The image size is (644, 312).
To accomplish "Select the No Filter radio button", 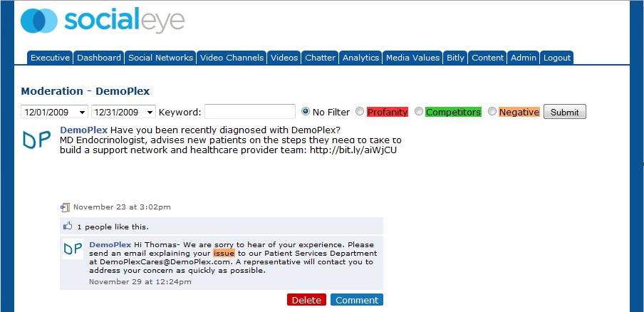I will click(305, 111).
